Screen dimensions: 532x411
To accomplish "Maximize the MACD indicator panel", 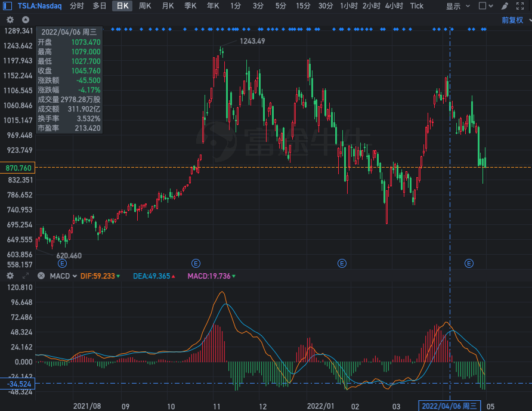I will (x=26, y=276).
